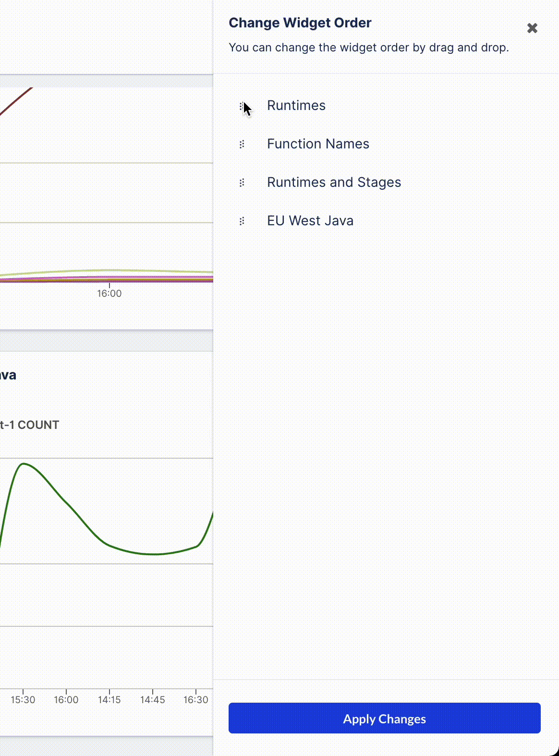
Task: Click the 16:00 tick on upper chart
Action: (109, 293)
